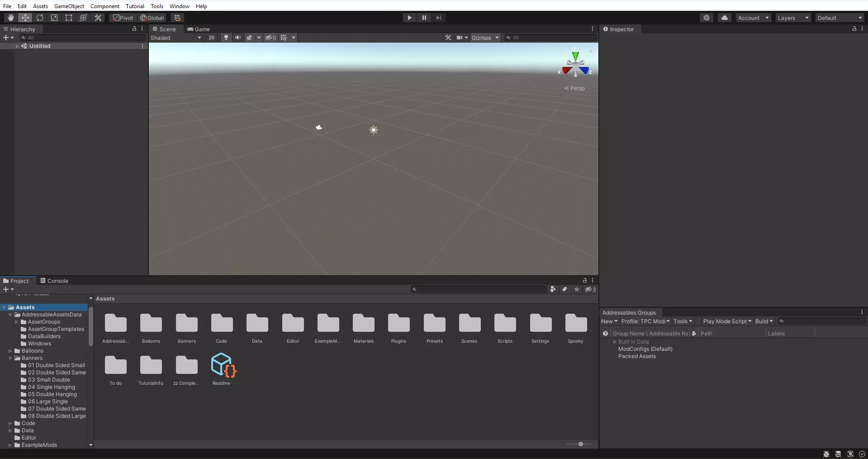Open the Inspector panel's three-dot menu
The image size is (868, 459).
pyautogui.click(x=862, y=29)
